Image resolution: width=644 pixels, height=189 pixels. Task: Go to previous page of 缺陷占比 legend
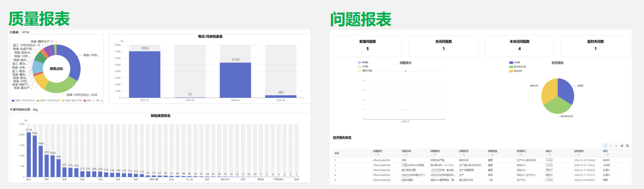(x=94, y=100)
